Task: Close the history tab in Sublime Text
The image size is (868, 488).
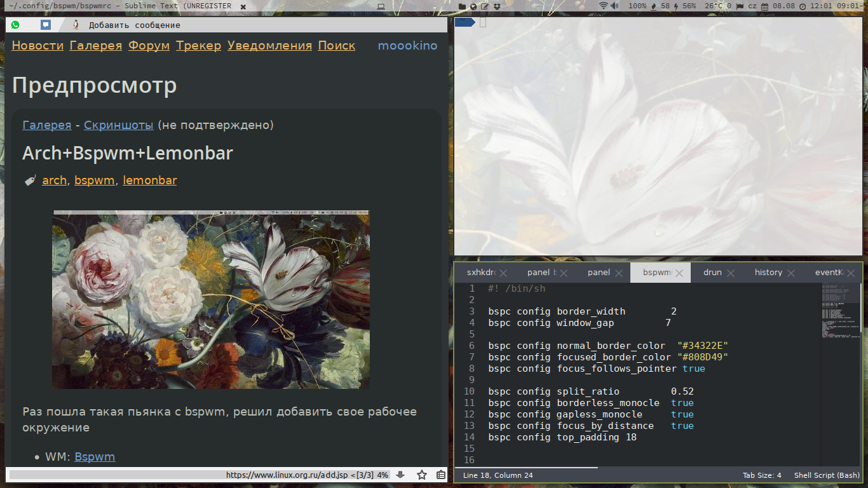Action: [x=791, y=273]
